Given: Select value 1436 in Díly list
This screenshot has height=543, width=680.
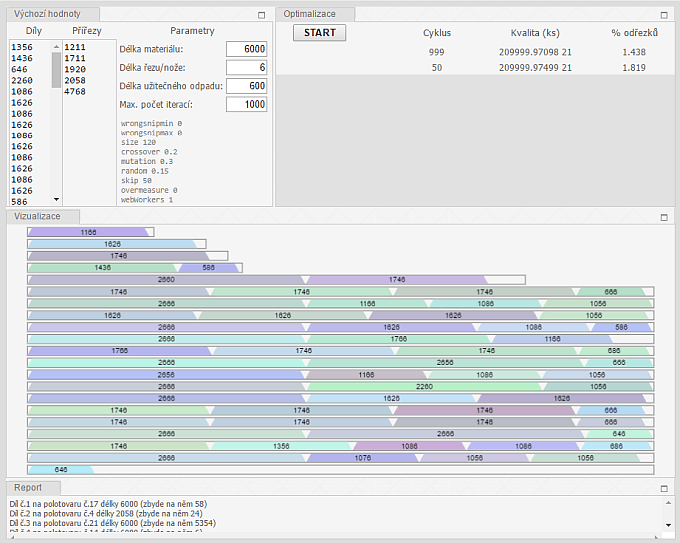Looking at the screenshot, I should point(22,58).
